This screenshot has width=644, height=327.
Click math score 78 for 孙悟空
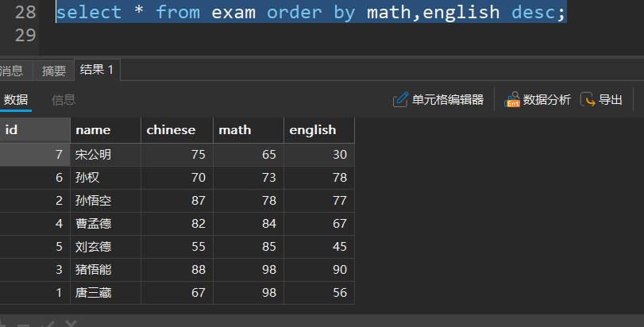point(249,201)
